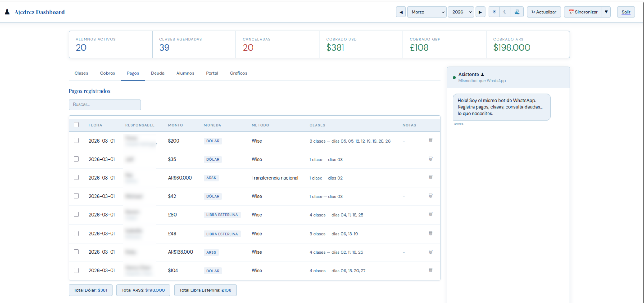Open the Graficos tab

click(238, 73)
